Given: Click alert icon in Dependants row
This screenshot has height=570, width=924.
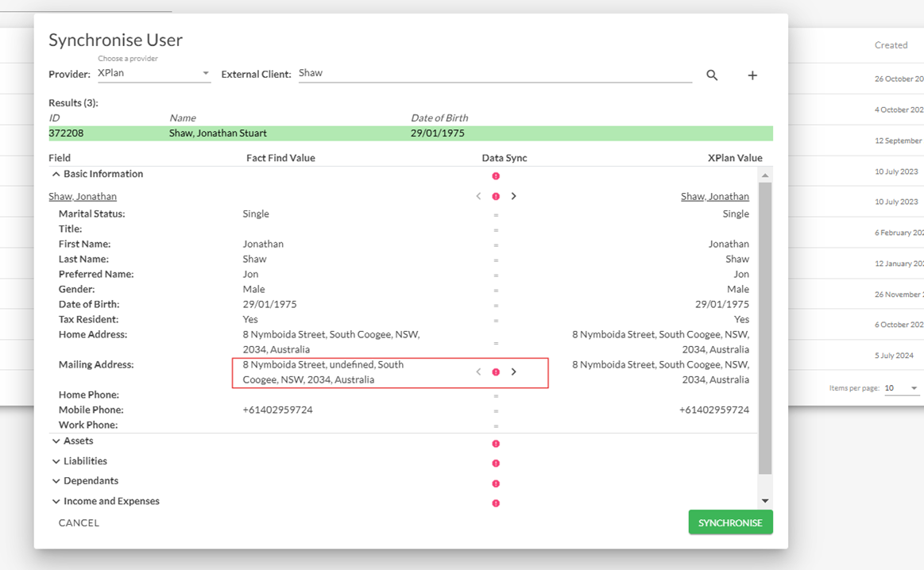Looking at the screenshot, I should coord(496,483).
